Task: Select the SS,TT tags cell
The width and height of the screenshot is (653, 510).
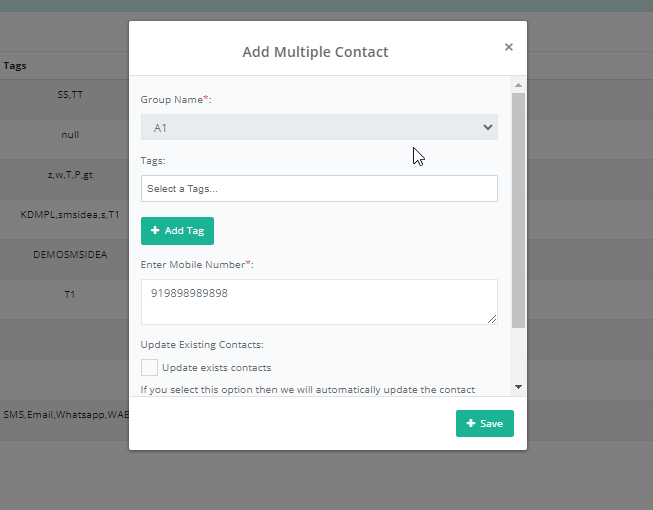Action: click(70, 95)
